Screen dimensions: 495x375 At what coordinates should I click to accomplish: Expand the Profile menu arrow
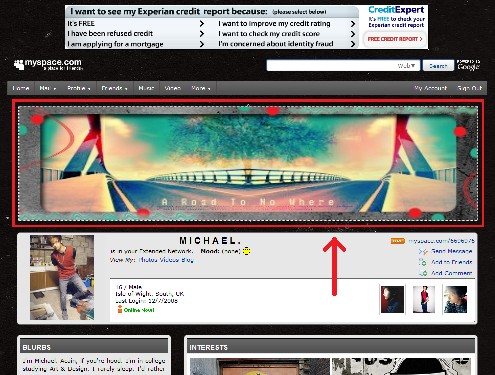point(89,89)
